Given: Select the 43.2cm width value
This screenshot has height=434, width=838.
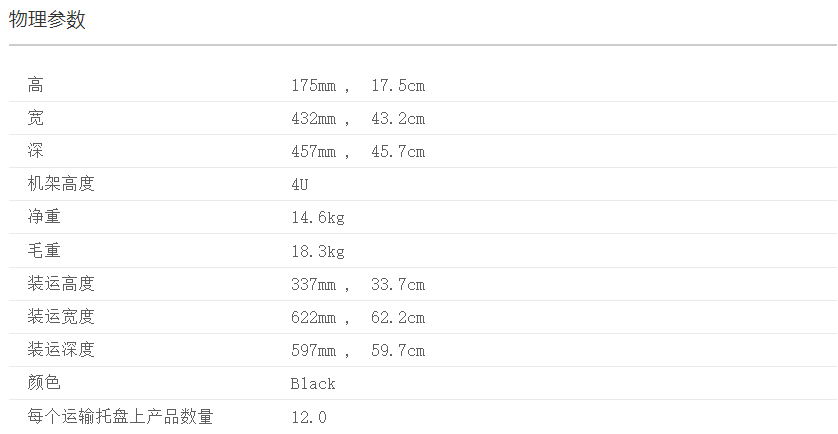Looking at the screenshot, I should [x=397, y=119].
